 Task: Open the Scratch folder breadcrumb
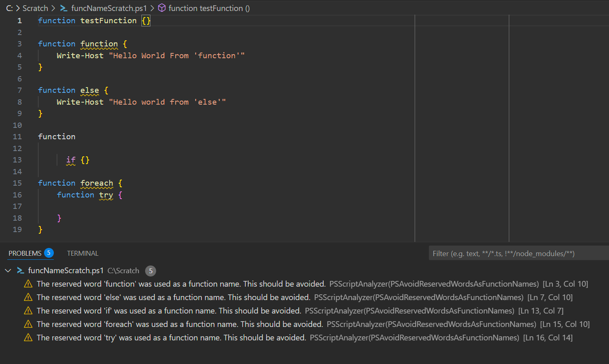coord(35,8)
